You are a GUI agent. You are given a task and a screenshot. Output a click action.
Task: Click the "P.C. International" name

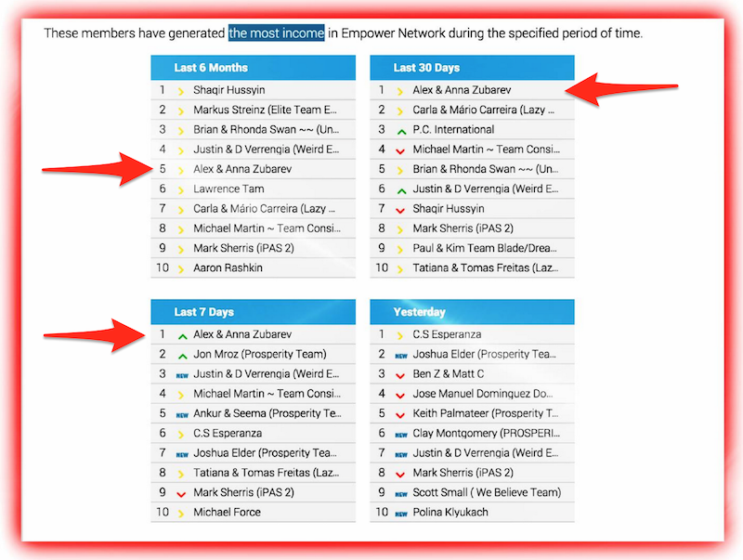[x=453, y=129]
